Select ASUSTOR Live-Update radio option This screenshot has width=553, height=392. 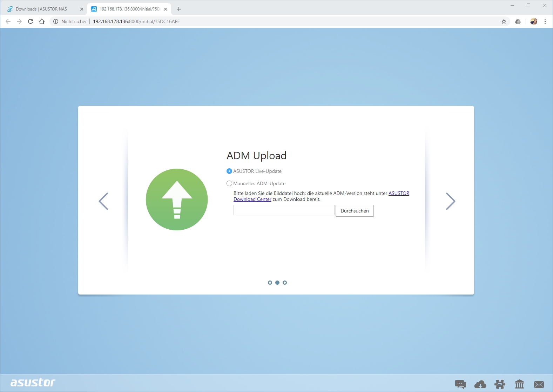tap(229, 171)
